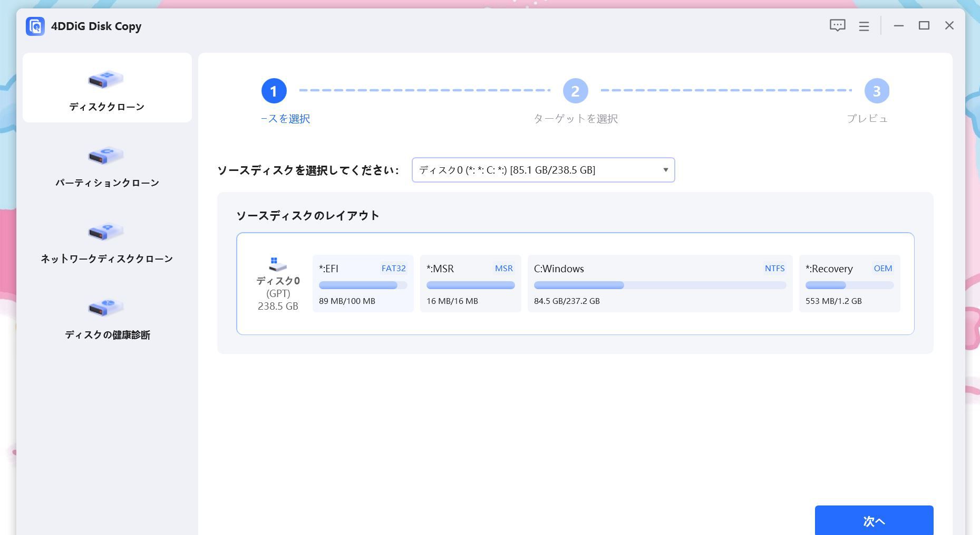
Task: Open the feedback chat icon
Action: click(x=837, y=25)
